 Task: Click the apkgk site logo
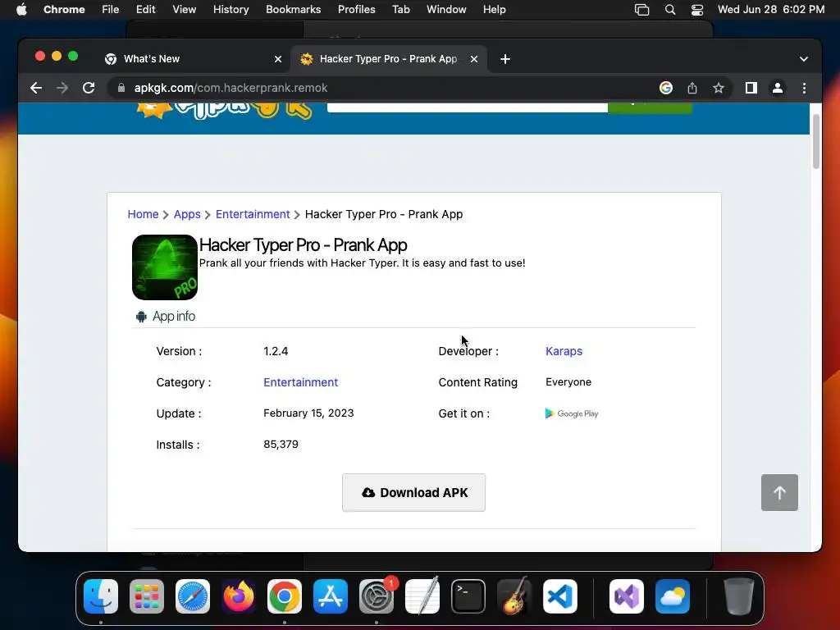pyautogui.click(x=224, y=111)
